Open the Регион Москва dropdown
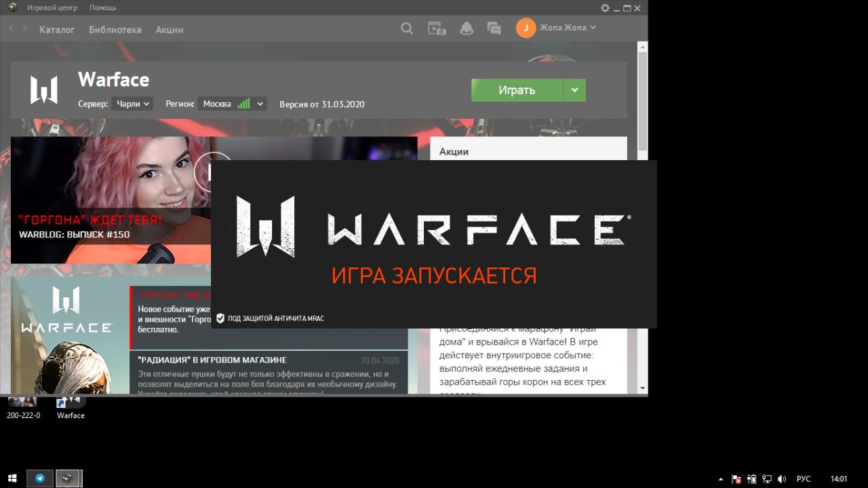This screenshot has height=488, width=868. tap(232, 104)
